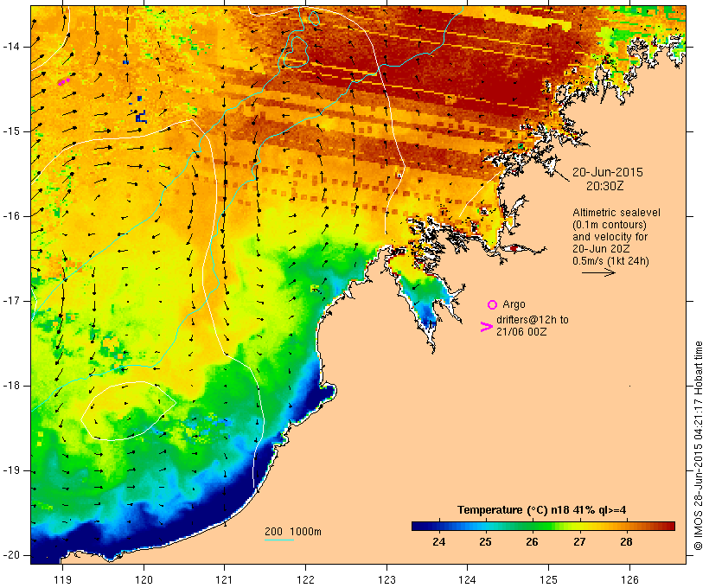Click the color bar label '25'
Image resolution: width=709 pixels, height=588 pixels.
click(485, 542)
